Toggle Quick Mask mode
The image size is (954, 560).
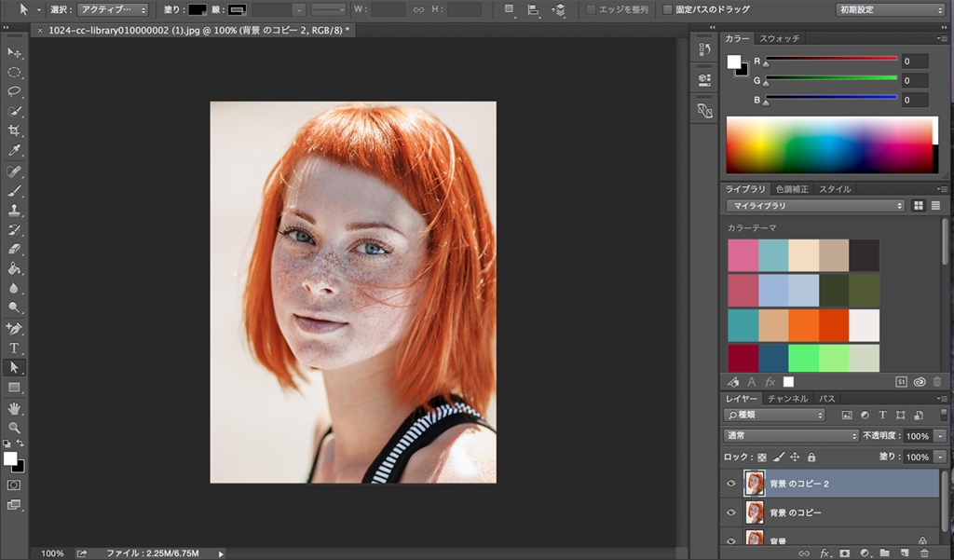point(13,485)
